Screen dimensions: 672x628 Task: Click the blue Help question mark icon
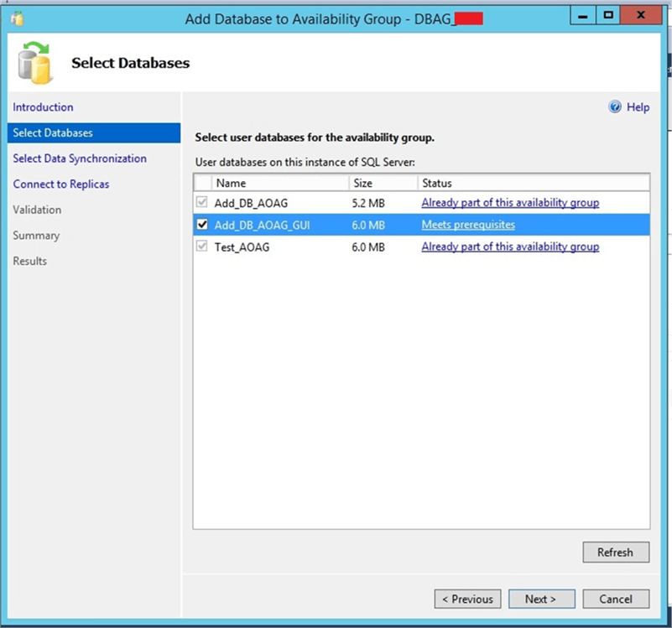tap(615, 107)
